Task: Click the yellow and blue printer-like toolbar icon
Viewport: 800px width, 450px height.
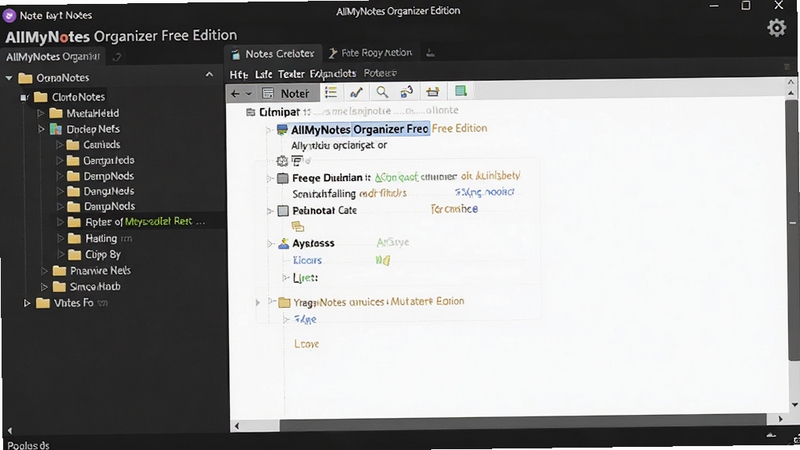Action: click(433, 92)
